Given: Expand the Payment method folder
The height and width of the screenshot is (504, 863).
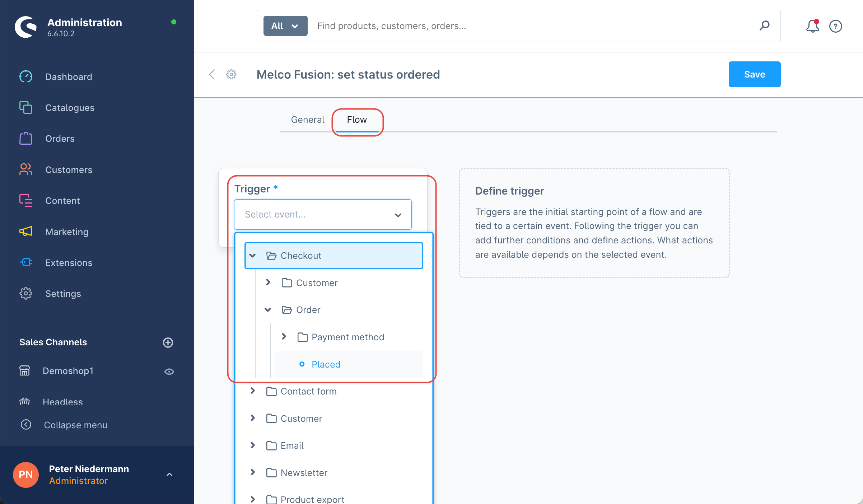Looking at the screenshot, I should [284, 337].
